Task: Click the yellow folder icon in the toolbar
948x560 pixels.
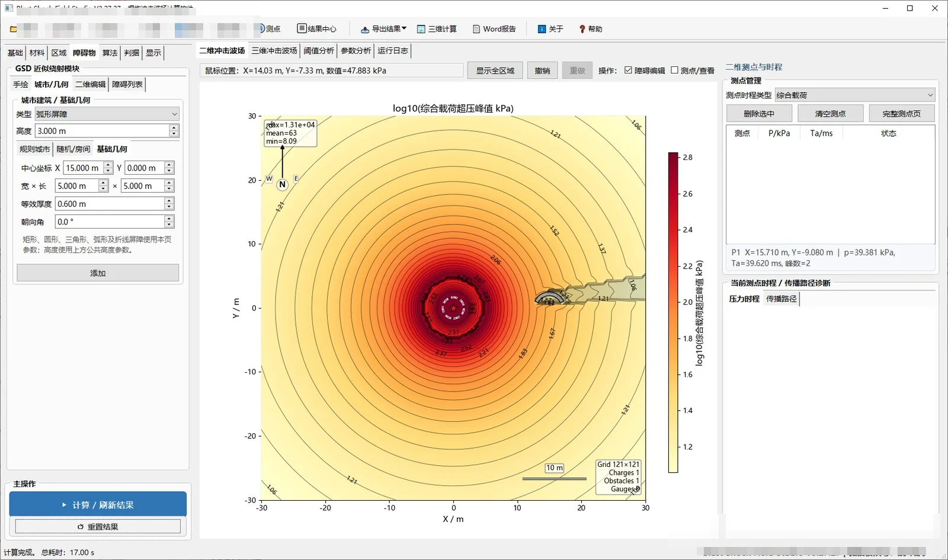Action: tap(13, 29)
